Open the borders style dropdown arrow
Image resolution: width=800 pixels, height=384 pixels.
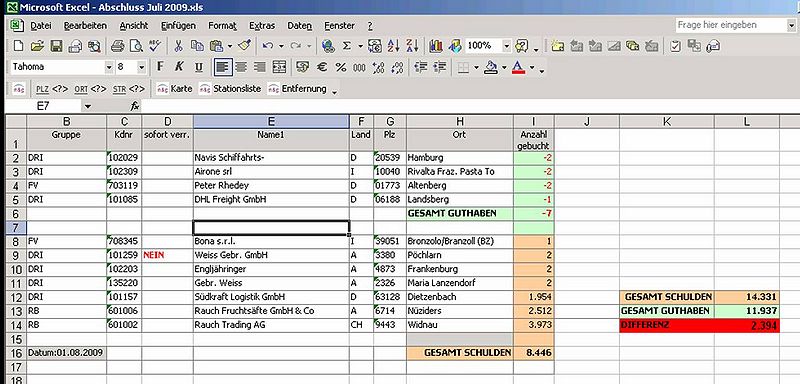(x=477, y=67)
